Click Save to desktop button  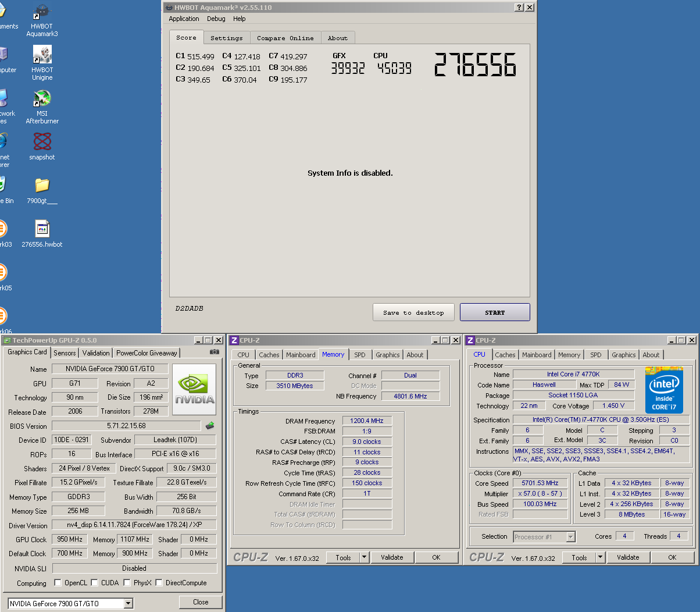413,312
